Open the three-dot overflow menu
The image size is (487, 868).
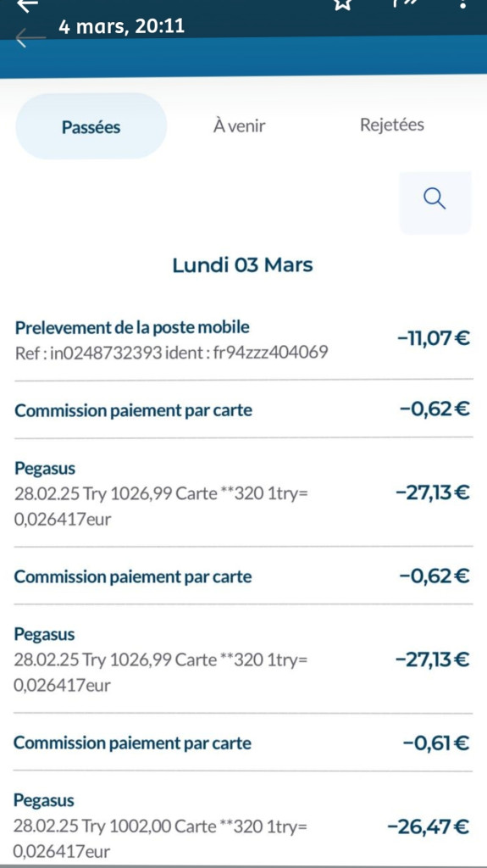[462, 4]
